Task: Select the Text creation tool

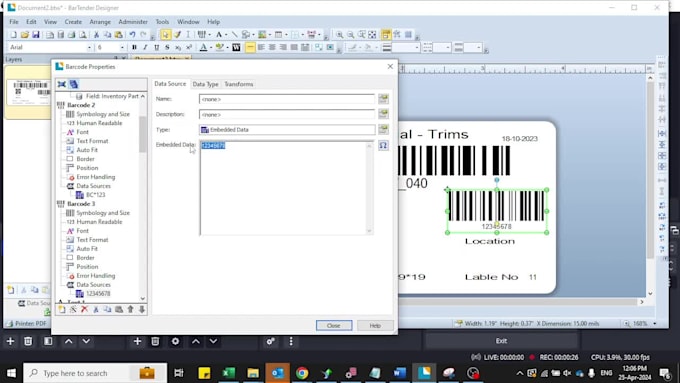Action: 219,35
